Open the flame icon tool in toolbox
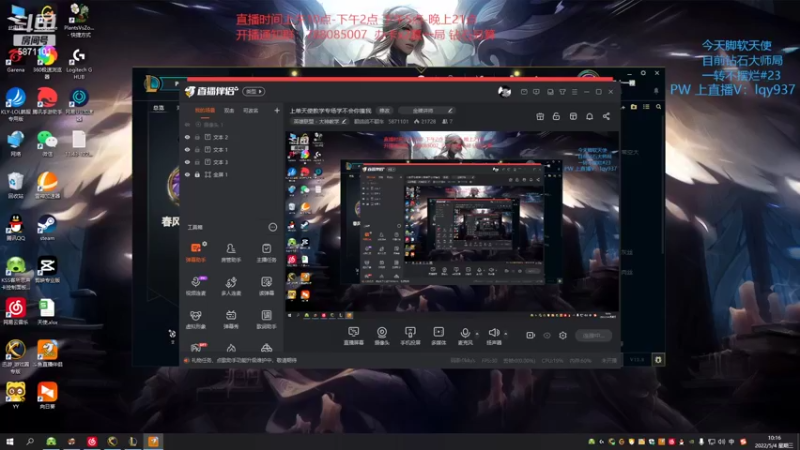Screen dimensions: 800x450 pyautogui.click(x=231, y=348)
